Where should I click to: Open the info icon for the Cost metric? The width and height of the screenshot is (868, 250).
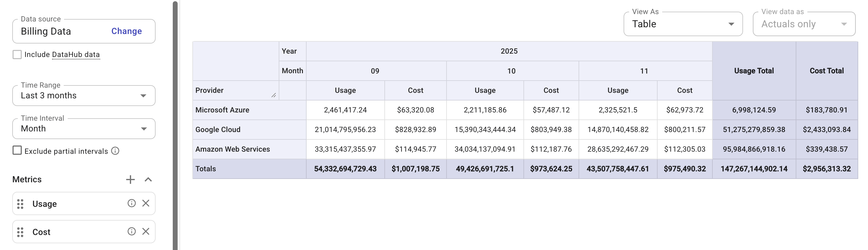131,232
